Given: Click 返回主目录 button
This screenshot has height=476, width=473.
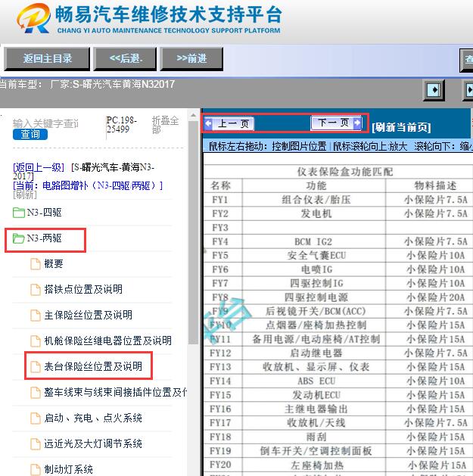Looking at the screenshot, I should [x=47, y=58].
